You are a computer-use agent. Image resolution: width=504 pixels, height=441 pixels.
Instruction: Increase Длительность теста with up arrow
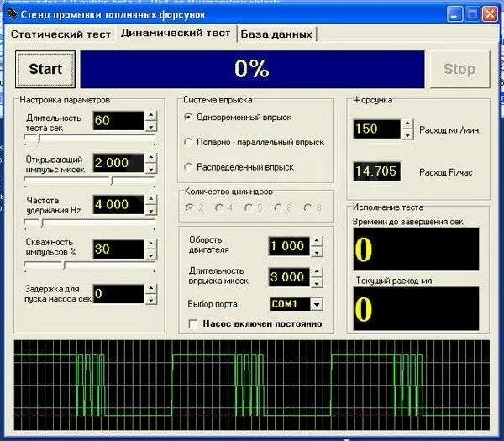click(x=150, y=115)
